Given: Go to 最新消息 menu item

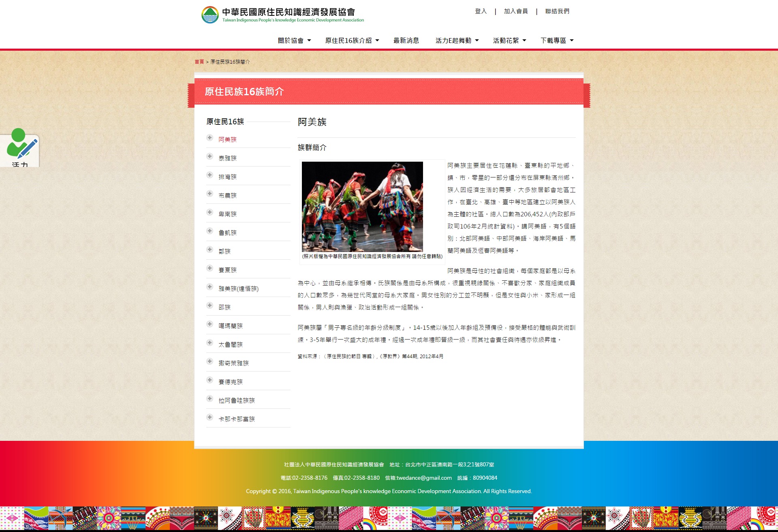Looking at the screenshot, I should [x=406, y=41].
